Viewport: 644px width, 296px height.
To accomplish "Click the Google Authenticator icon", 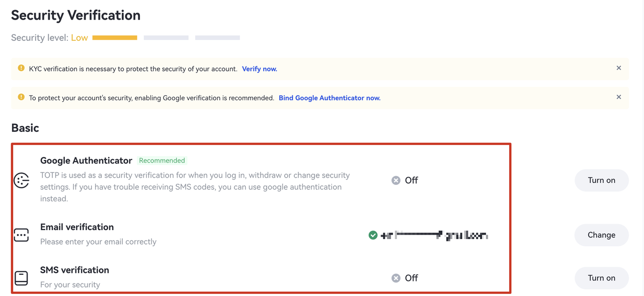I will pos(21,180).
